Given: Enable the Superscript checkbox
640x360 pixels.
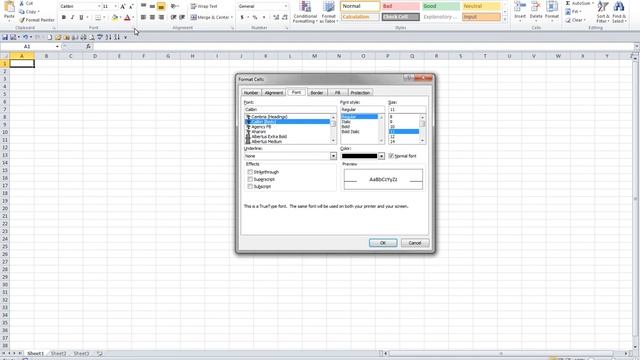Looking at the screenshot, I should (x=250, y=179).
